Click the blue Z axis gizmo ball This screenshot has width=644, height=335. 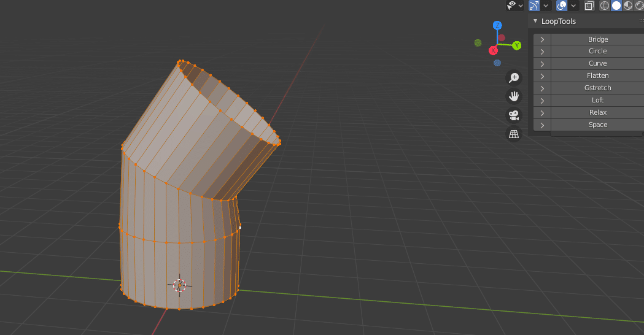(497, 25)
